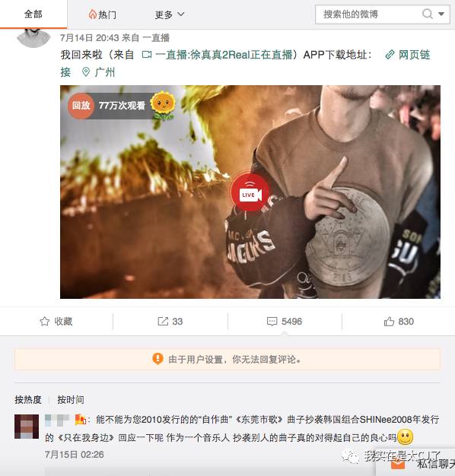Open the commenter's pixelated avatar
The height and width of the screenshot is (476, 455).
click(27, 427)
